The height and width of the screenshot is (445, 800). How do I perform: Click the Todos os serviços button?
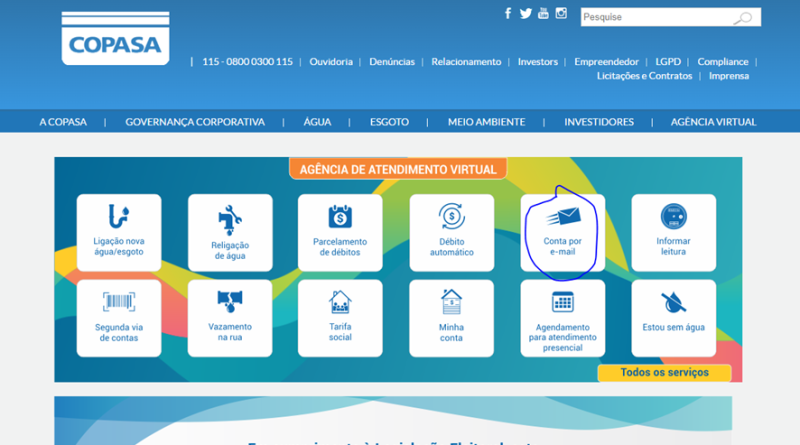[x=664, y=373]
